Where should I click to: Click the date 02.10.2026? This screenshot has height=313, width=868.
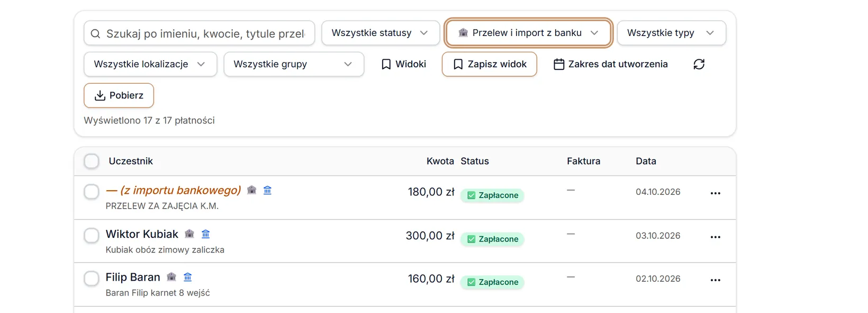click(658, 279)
